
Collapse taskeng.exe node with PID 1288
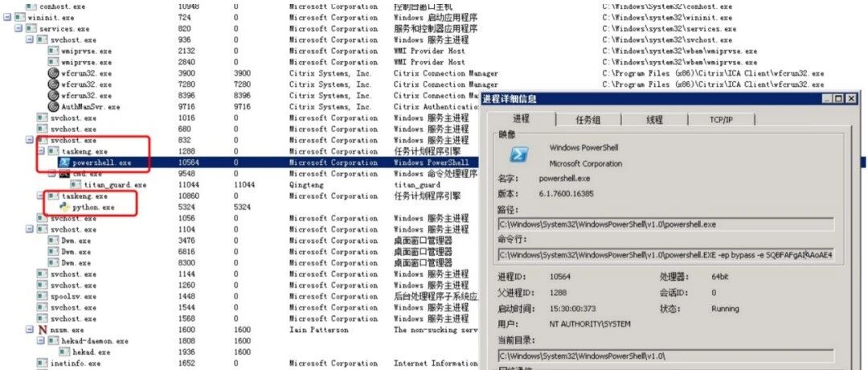[40, 151]
